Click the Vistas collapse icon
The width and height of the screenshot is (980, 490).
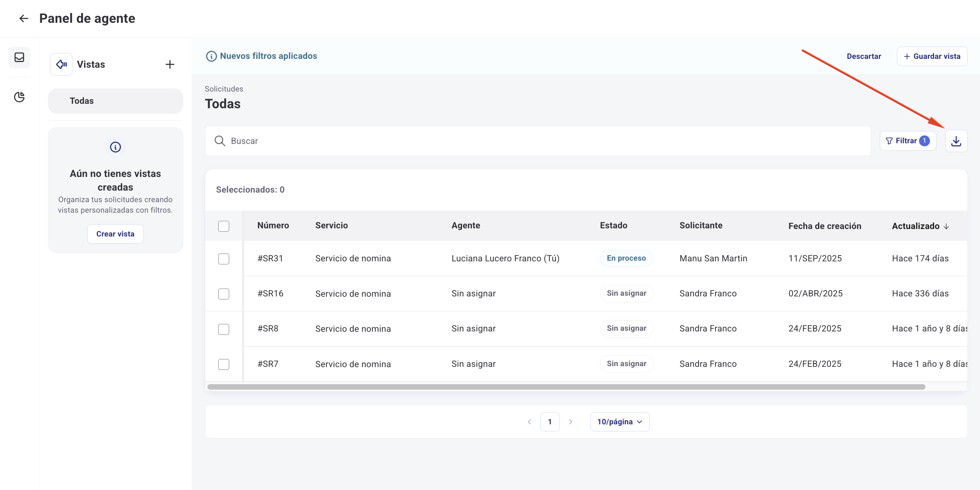[x=61, y=64]
